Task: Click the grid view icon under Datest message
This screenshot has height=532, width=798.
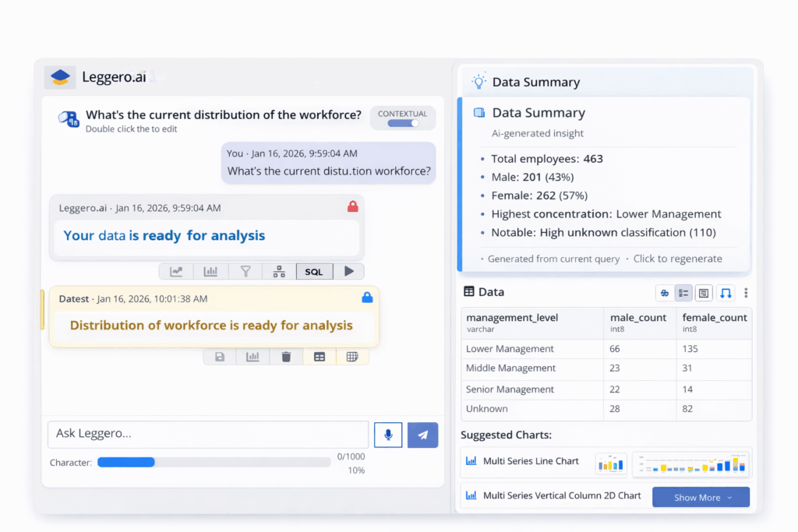Action: tap(352, 357)
